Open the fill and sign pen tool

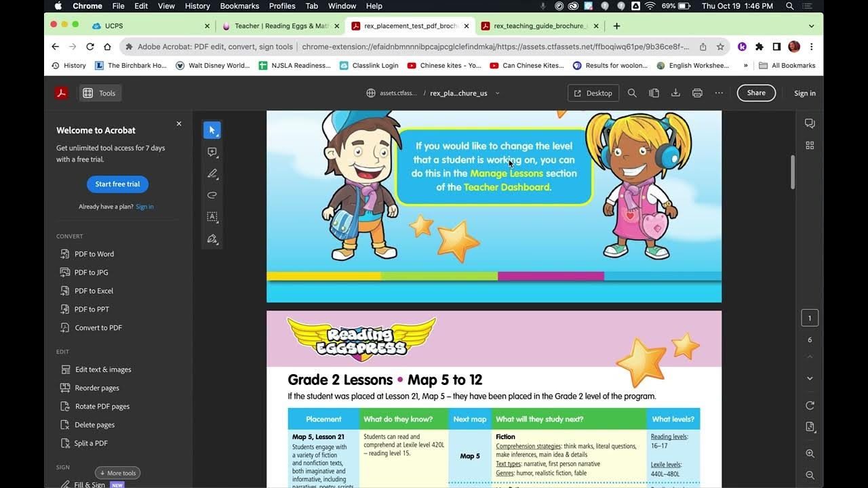click(212, 239)
